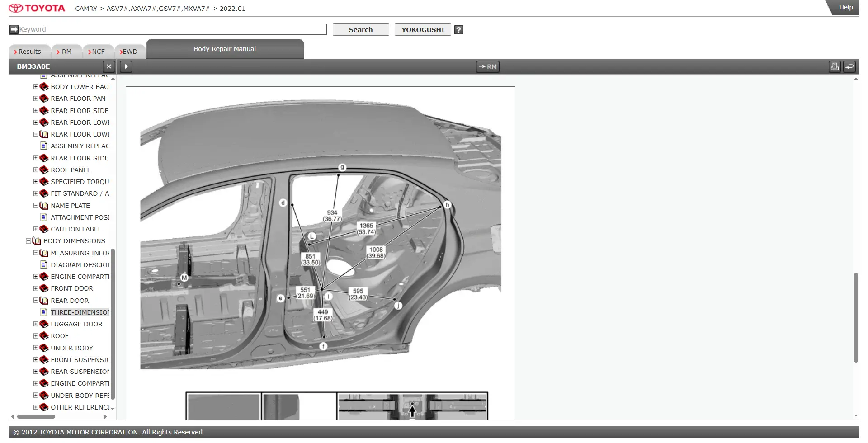Click measuring point marker h
This screenshot has width=868, height=443.
click(447, 205)
